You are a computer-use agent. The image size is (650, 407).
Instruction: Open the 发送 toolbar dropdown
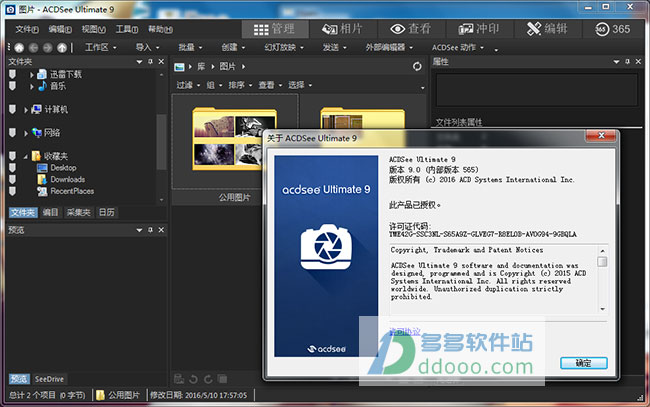click(334, 48)
